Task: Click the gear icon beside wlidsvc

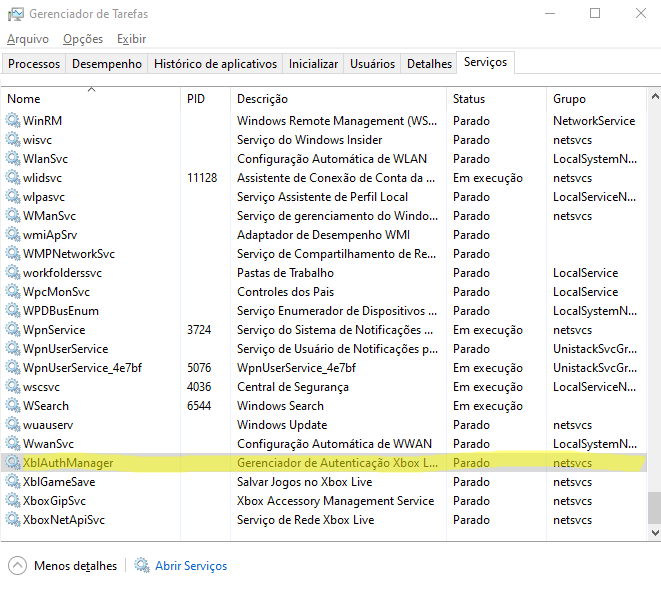Action: [13, 177]
